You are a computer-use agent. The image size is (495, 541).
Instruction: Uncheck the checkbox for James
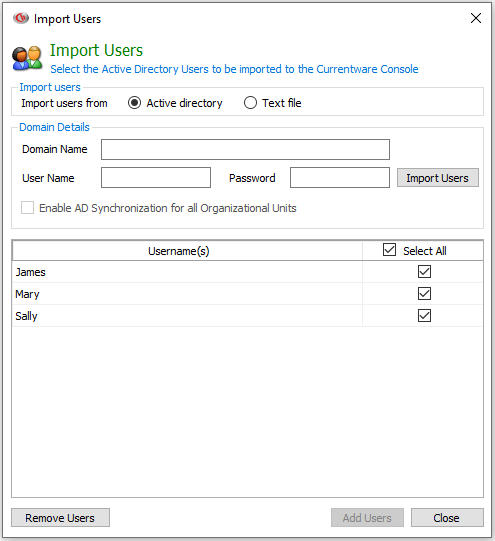(x=424, y=272)
